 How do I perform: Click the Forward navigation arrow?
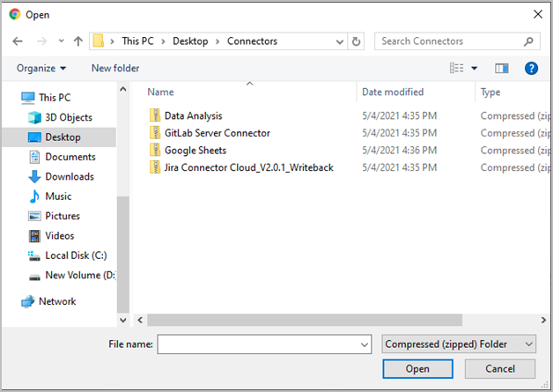click(41, 41)
